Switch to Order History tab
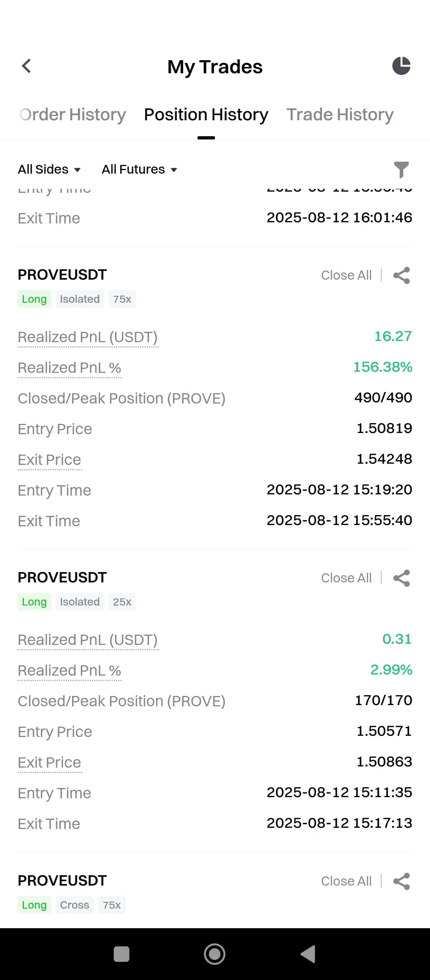Screen dimensions: 430x980 (x=73, y=115)
